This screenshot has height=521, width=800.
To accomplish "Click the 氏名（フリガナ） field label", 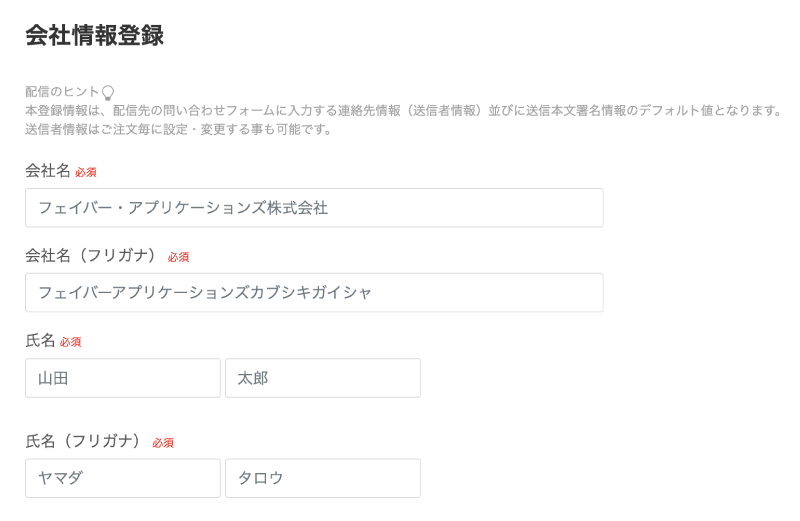I will pyautogui.click(x=83, y=441).
